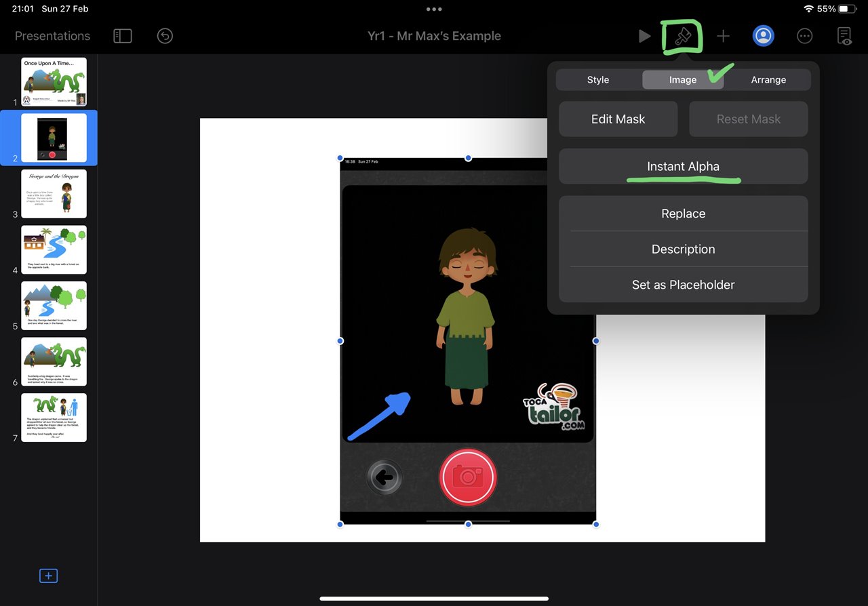Select slide 4 thumbnail with house and river

pyautogui.click(x=54, y=249)
